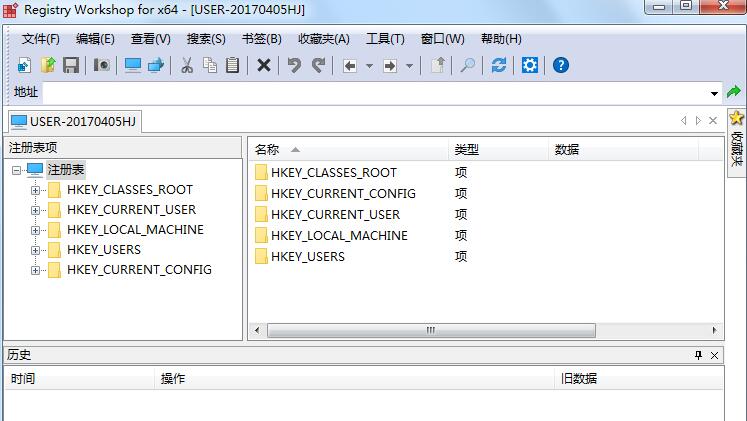The image size is (747, 421).
Task: Expand HKEY_CURRENT_CONFIG in the tree
Action: pos(35,270)
